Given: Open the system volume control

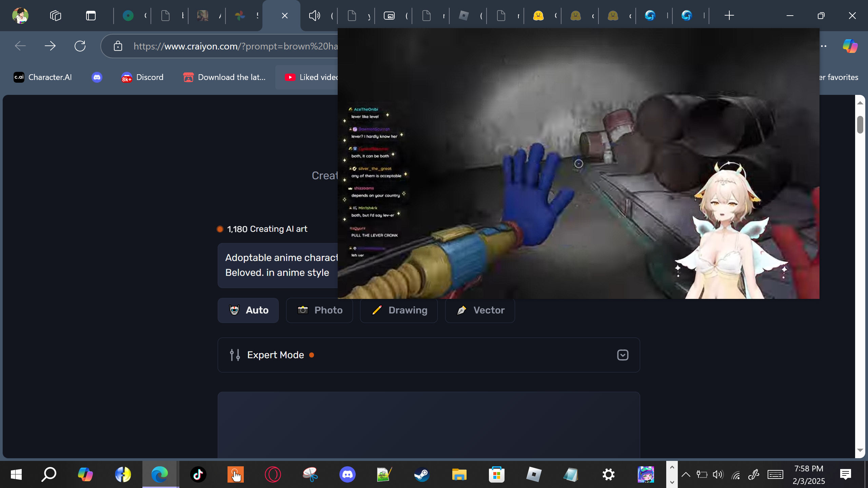Looking at the screenshot, I should point(718,474).
